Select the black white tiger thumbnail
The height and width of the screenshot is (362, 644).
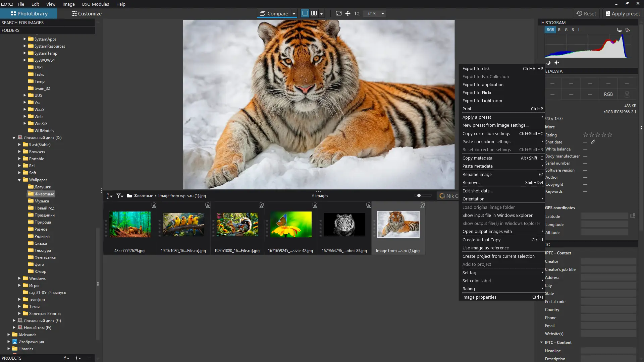click(344, 224)
